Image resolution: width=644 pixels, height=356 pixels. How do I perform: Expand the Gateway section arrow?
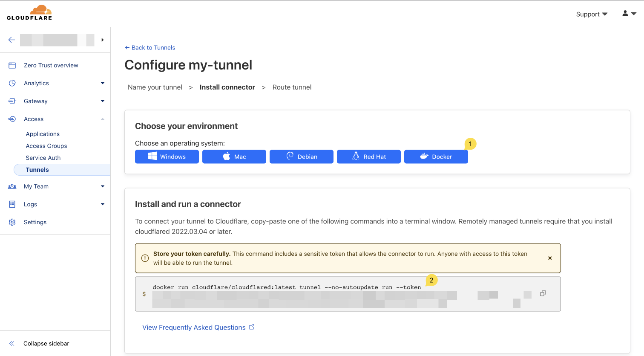(x=103, y=101)
